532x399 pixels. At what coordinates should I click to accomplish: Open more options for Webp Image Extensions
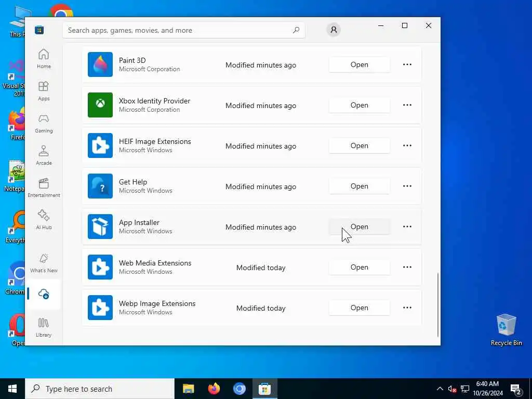click(x=407, y=308)
